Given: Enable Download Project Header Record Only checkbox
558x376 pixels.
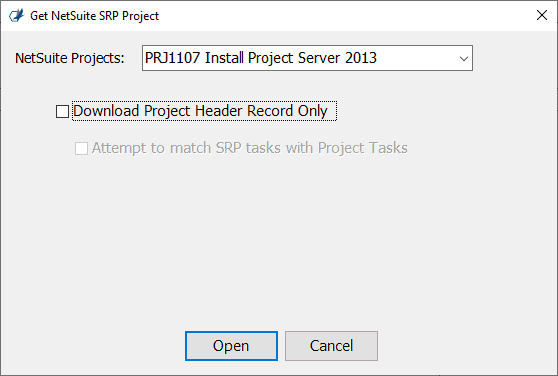Looking at the screenshot, I should coord(63,111).
